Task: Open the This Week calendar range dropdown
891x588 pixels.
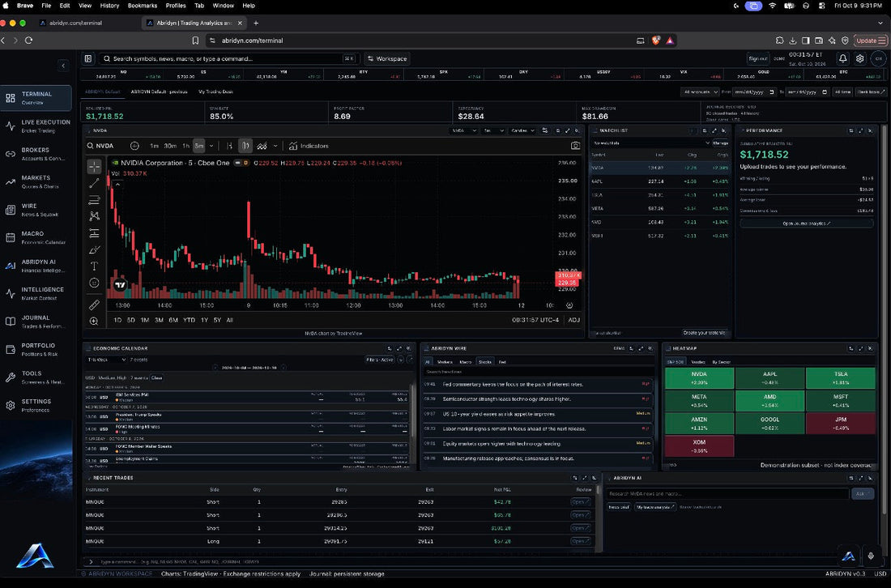Action: [x=106, y=360]
